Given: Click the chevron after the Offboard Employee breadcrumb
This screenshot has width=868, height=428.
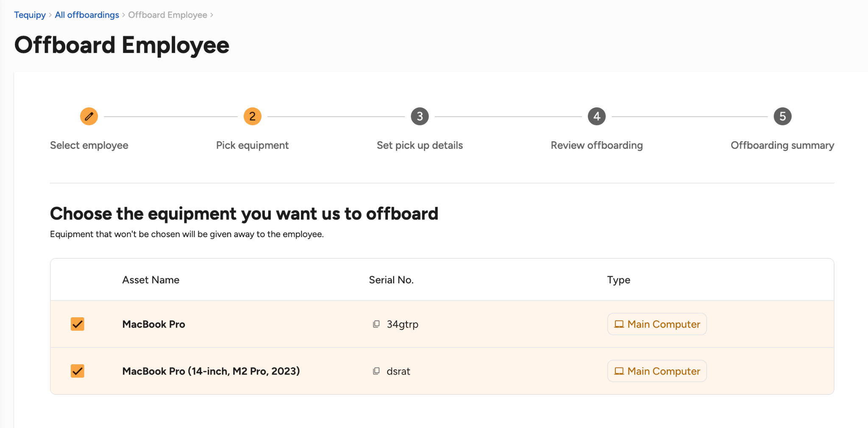Looking at the screenshot, I should (x=211, y=15).
